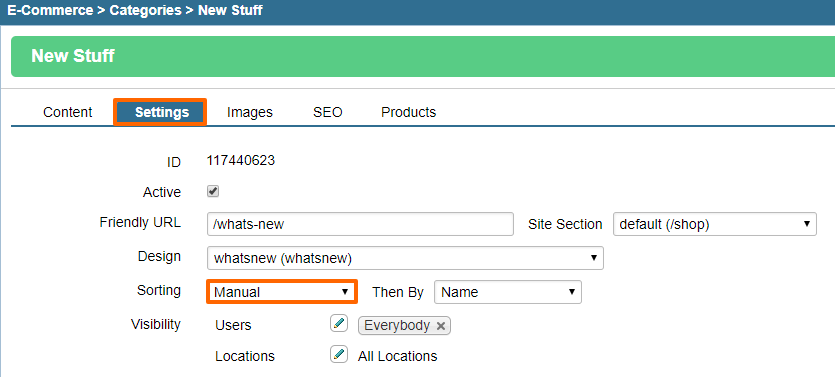835x377 pixels.
Task: Open the SEO tab
Action: click(x=328, y=112)
